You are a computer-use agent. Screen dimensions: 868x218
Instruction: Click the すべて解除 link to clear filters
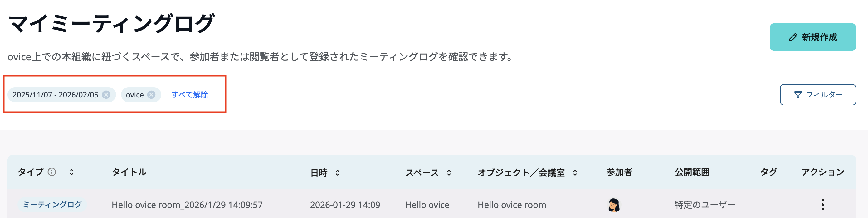(190, 95)
